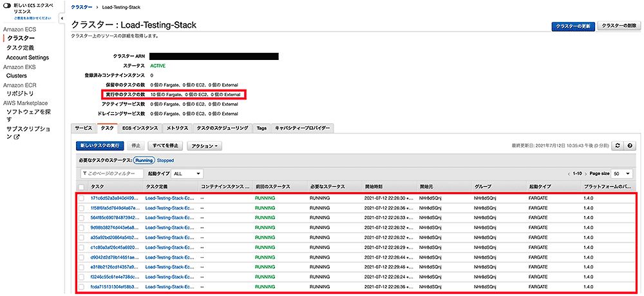The image size is (644, 296).
Task: Open クラスター in left sidebar
Action: click(21, 38)
